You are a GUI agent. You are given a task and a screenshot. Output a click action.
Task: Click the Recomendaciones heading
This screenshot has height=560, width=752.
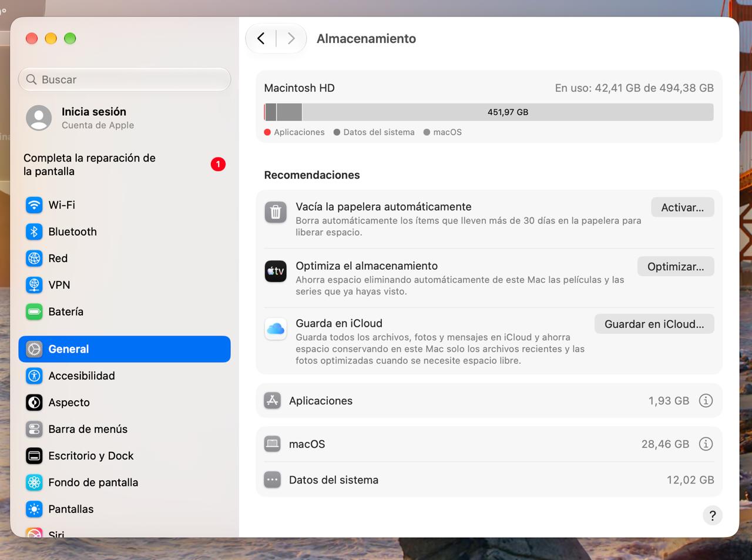[312, 175]
